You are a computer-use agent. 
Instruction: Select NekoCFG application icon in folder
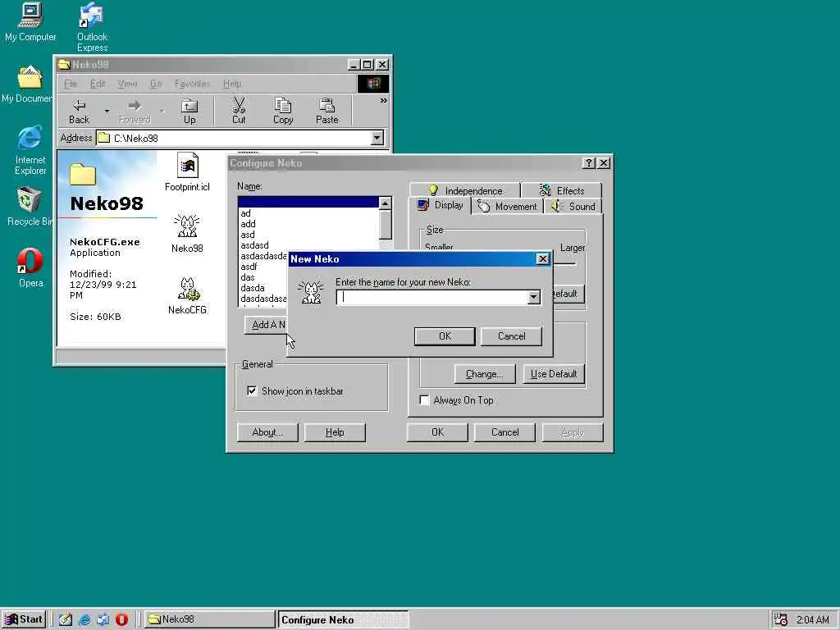coord(187,295)
